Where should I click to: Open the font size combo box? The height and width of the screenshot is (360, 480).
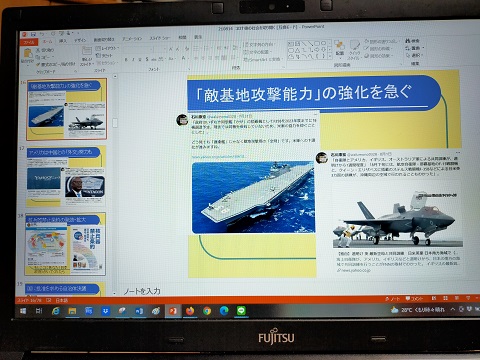[160, 49]
